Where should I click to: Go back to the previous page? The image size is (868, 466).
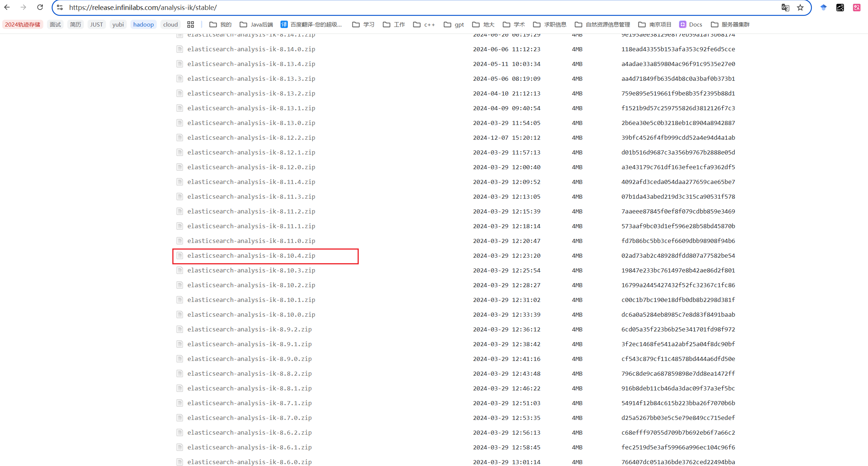(7, 7)
